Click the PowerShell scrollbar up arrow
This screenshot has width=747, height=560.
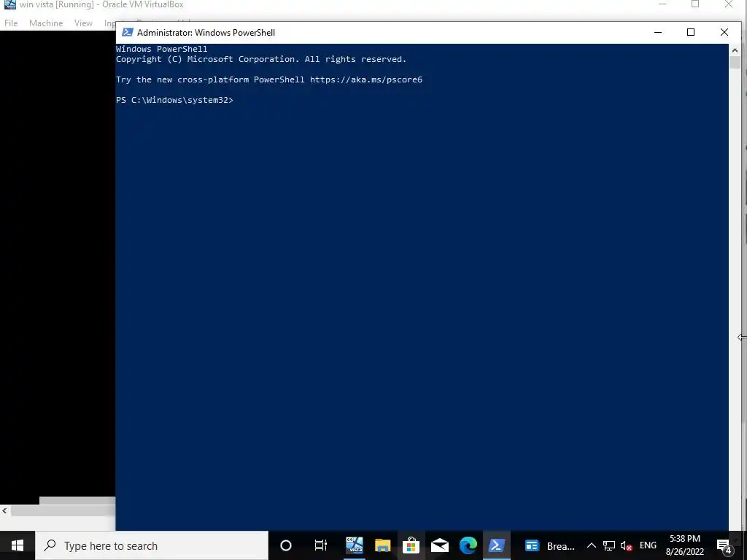pos(735,50)
